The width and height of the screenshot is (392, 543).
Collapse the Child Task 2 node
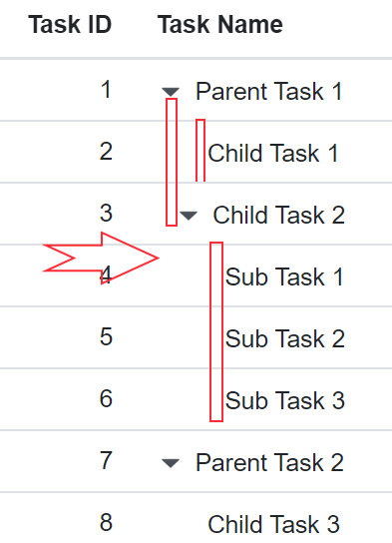(189, 216)
